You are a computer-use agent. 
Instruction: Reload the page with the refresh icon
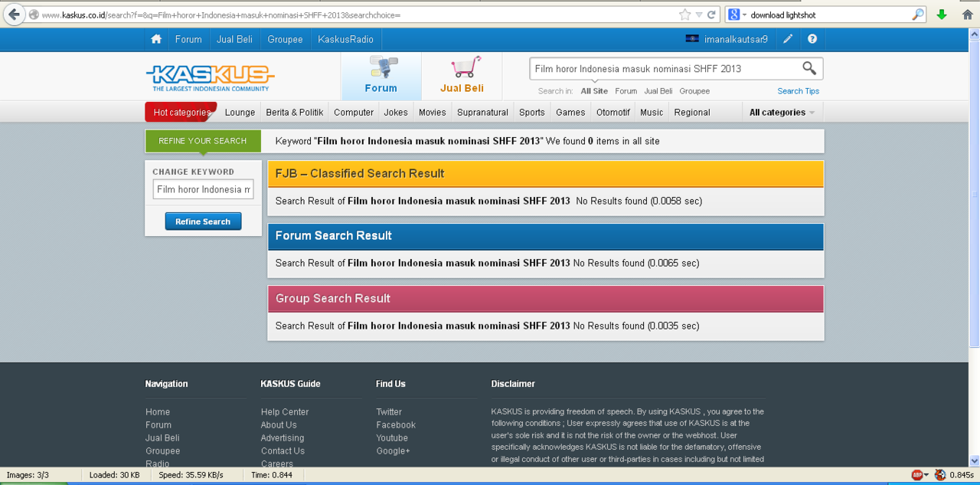[711, 15]
